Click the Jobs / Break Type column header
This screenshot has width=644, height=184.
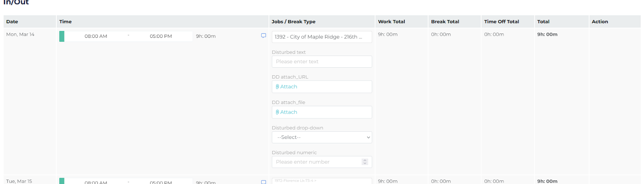click(x=293, y=22)
